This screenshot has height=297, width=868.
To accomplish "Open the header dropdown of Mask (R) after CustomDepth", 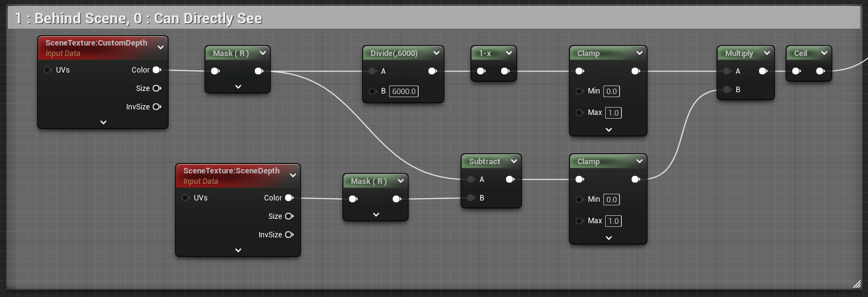I will click(263, 53).
